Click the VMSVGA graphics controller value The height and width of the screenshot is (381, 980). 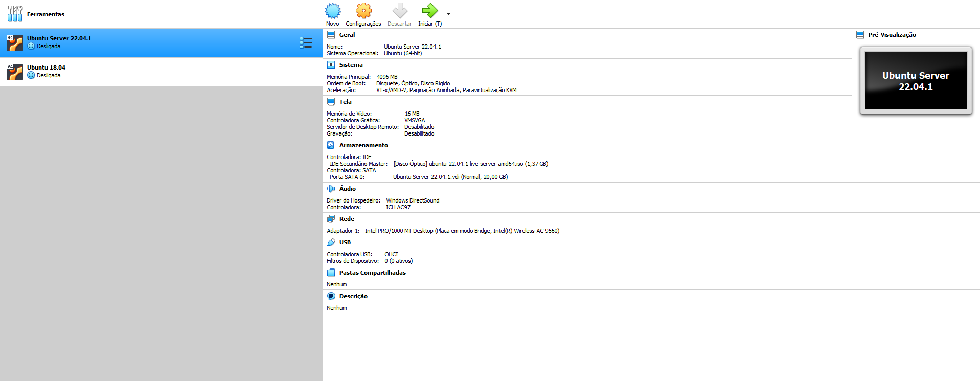pyautogui.click(x=415, y=120)
